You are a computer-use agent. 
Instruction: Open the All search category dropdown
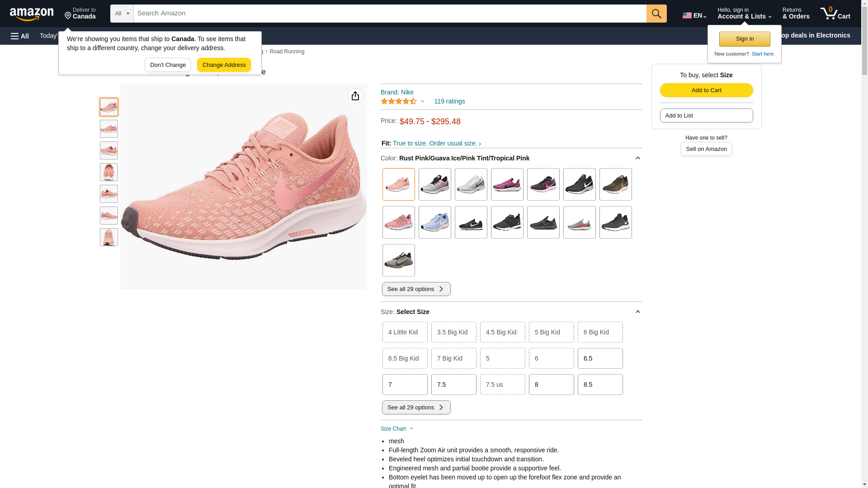(122, 14)
